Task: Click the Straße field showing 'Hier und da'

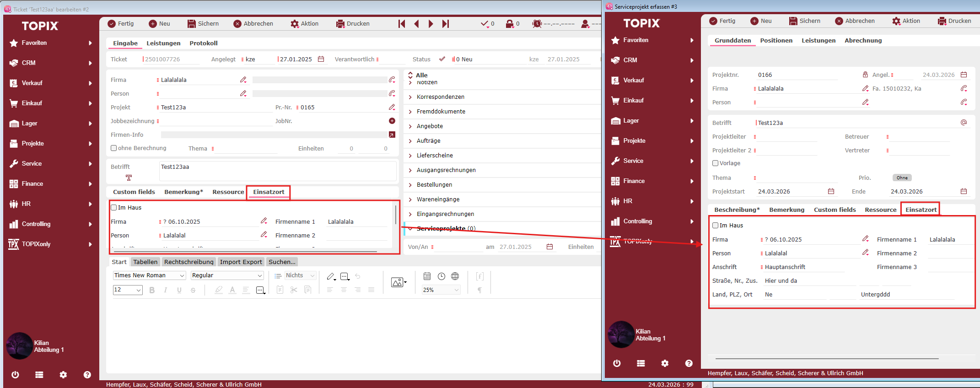Action: pyautogui.click(x=809, y=281)
